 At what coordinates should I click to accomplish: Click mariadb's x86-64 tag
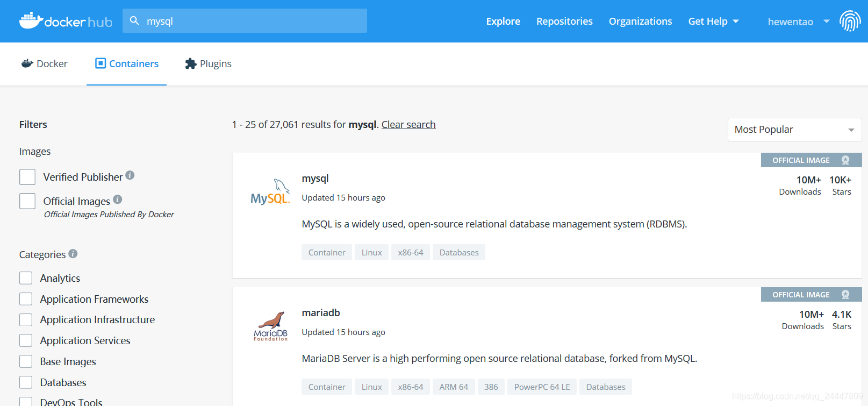(x=411, y=387)
